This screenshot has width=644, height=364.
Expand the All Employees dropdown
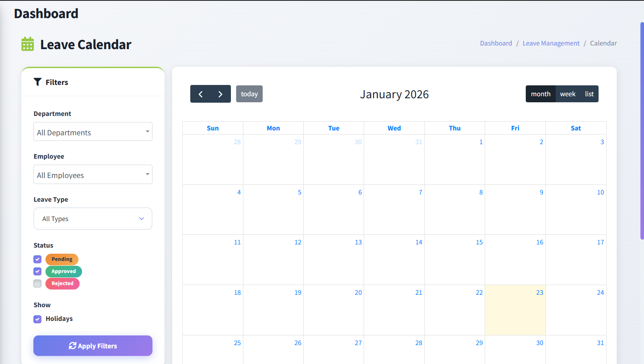[93, 175]
